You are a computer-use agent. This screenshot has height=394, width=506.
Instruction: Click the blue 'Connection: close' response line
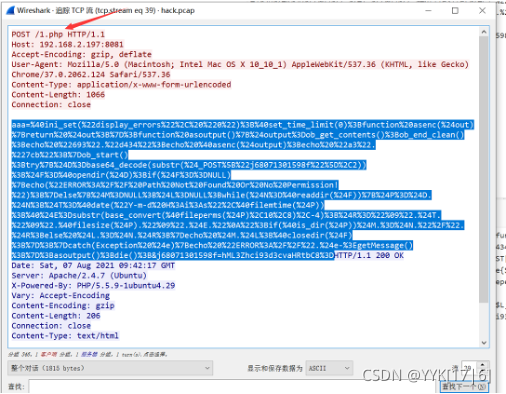51,326
